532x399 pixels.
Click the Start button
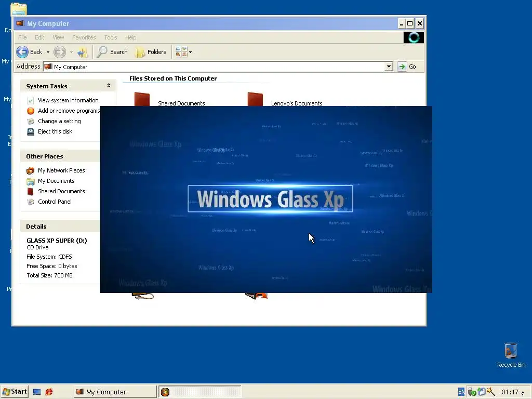(14, 392)
